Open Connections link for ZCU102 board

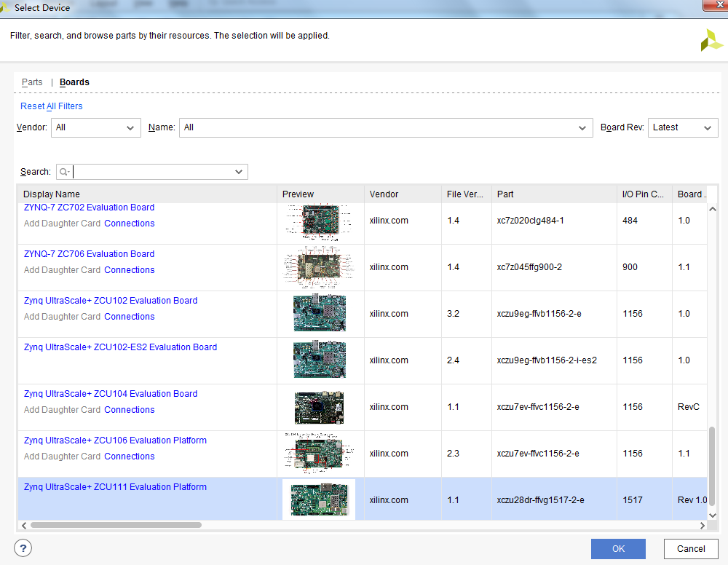[129, 317]
